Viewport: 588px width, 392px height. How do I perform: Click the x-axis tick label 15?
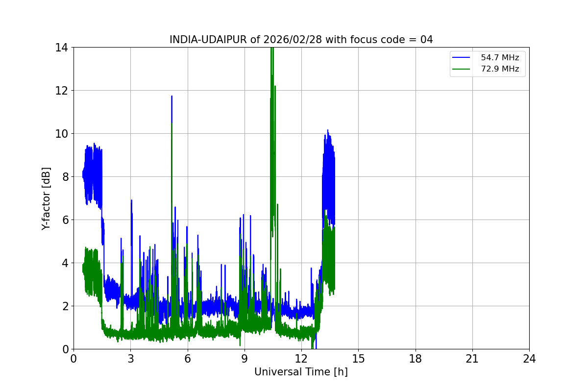coord(358,359)
